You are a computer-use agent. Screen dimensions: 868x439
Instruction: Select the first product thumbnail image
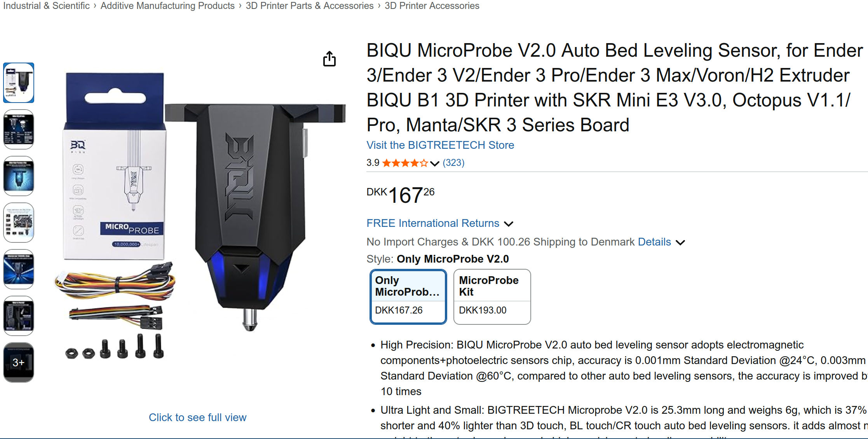point(19,83)
